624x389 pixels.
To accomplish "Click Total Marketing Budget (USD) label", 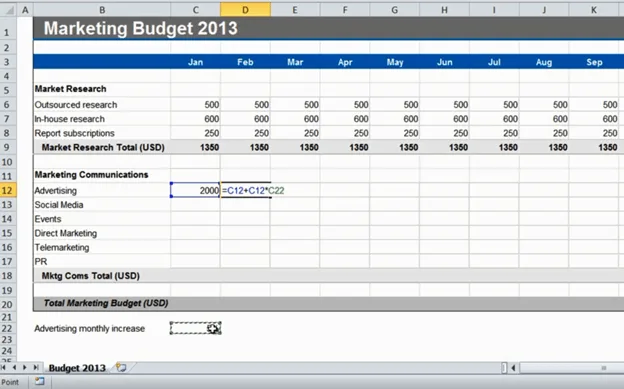I will 105,303.
